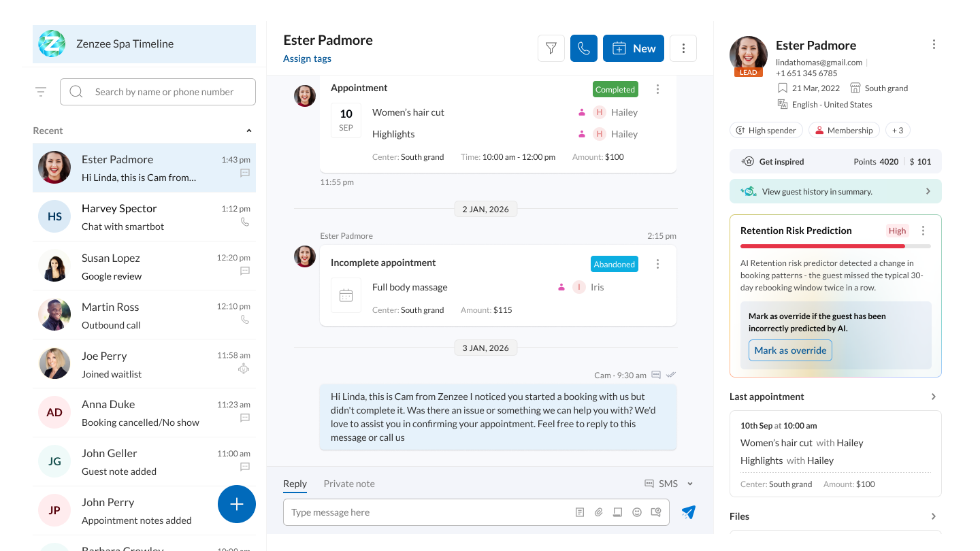Click the Mark as override button

pyautogui.click(x=790, y=350)
